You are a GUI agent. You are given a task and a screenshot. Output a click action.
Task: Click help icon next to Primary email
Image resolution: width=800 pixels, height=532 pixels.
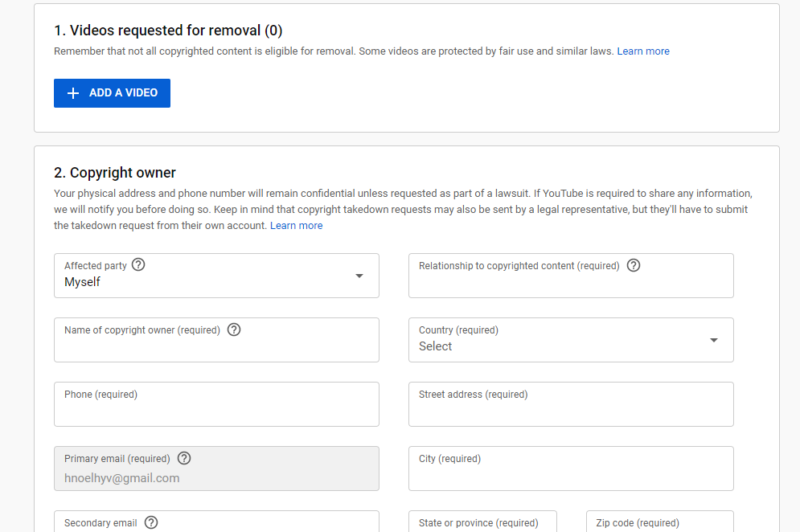(x=184, y=458)
